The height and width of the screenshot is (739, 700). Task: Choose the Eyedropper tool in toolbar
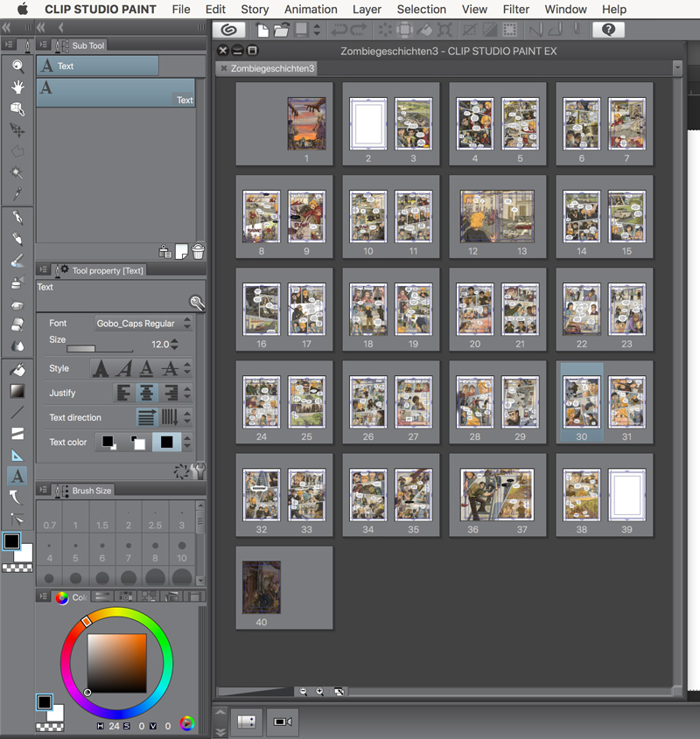click(x=17, y=194)
